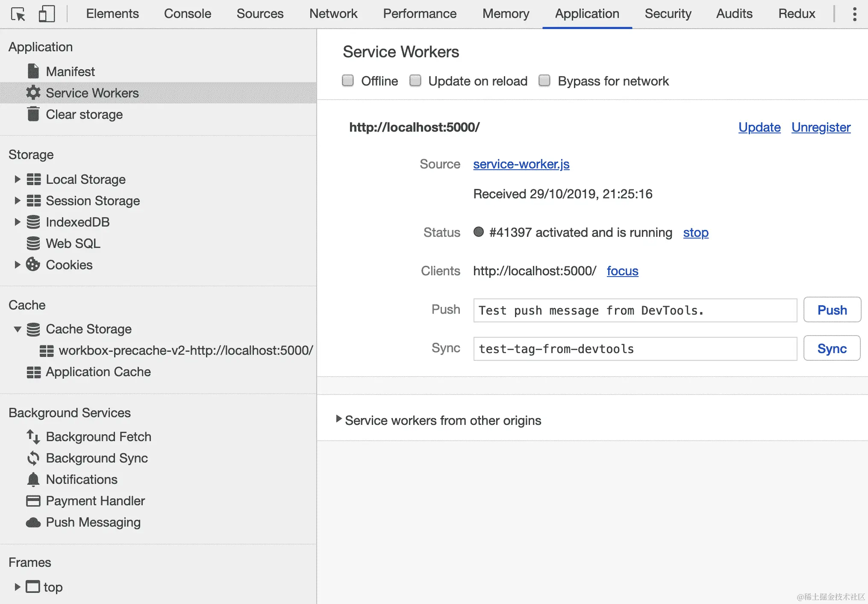Click the Notifications bell icon
Image resolution: width=868 pixels, height=604 pixels.
(33, 480)
